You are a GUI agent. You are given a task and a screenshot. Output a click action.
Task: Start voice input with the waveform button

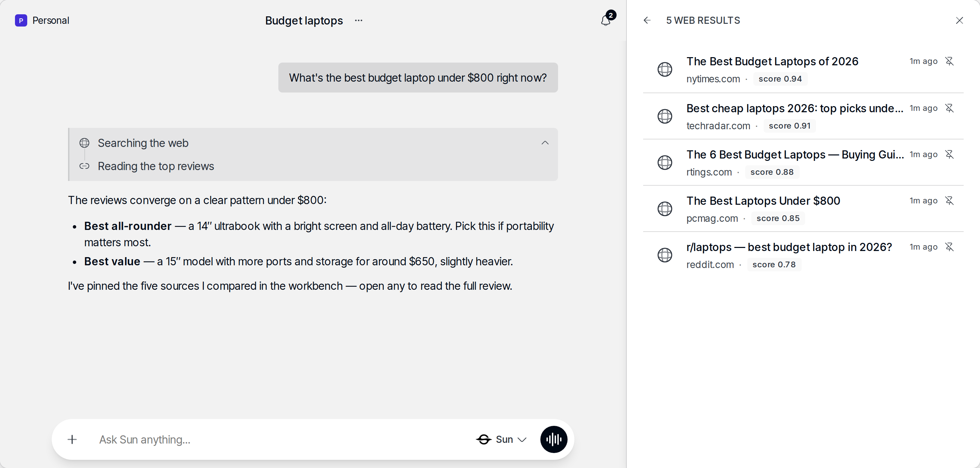point(554,439)
